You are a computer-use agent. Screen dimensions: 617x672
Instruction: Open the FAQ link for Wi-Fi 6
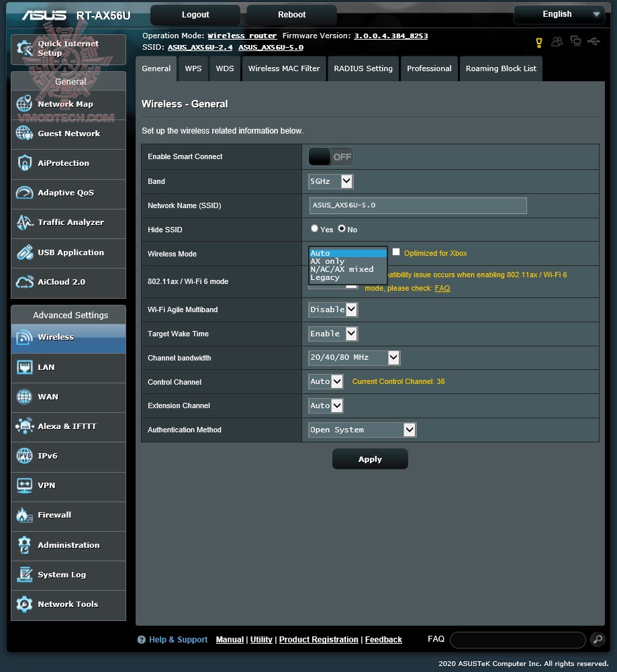(x=442, y=288)
